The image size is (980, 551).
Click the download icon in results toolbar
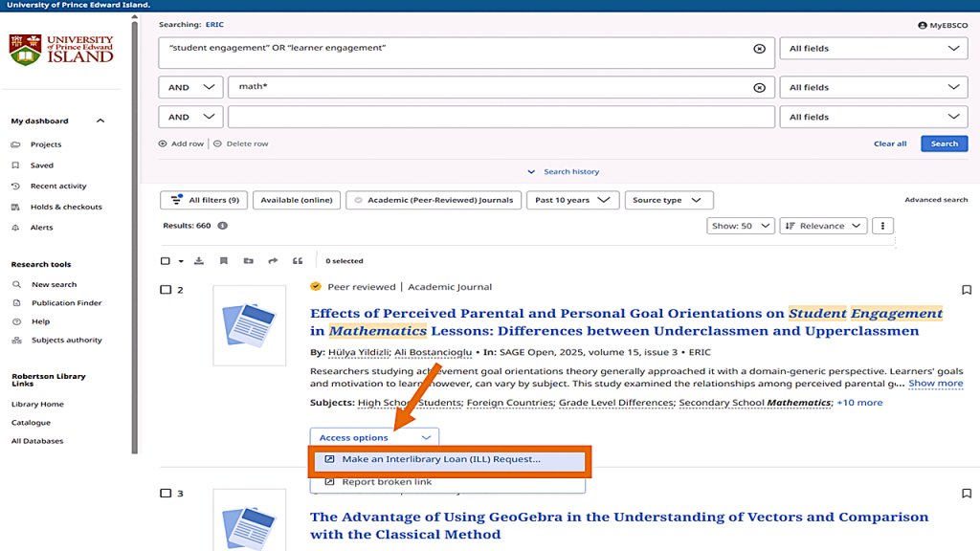point(199,261)
